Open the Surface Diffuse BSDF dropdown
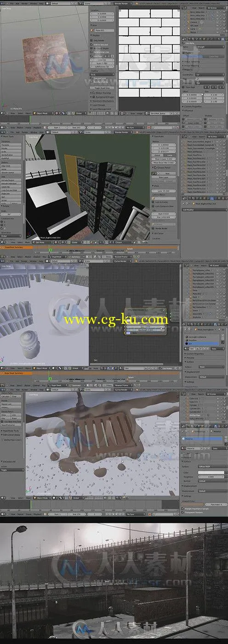228x644 pixels. pos(213,466)
